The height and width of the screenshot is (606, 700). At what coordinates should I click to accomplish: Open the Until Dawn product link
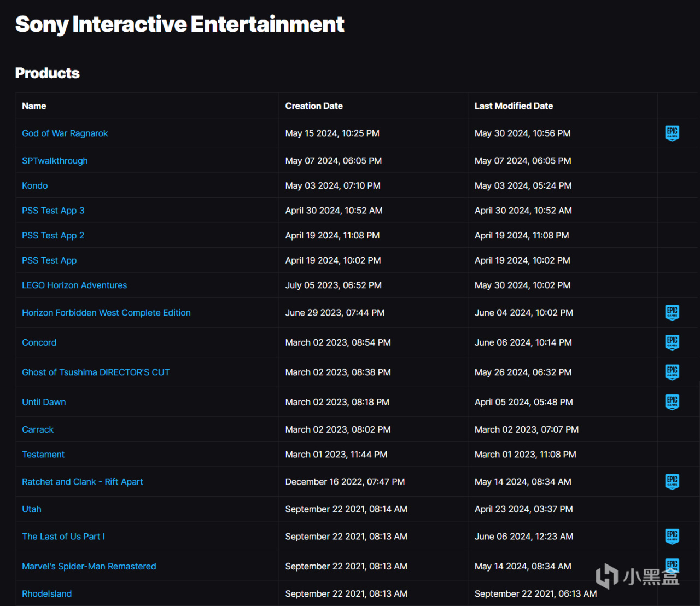coord(44,402)
